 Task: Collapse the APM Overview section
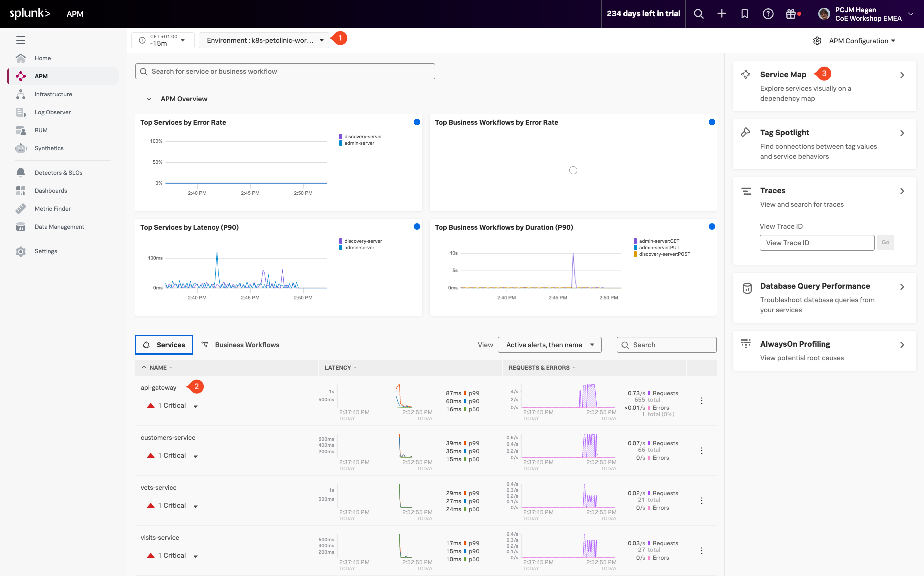click(149, 99)
